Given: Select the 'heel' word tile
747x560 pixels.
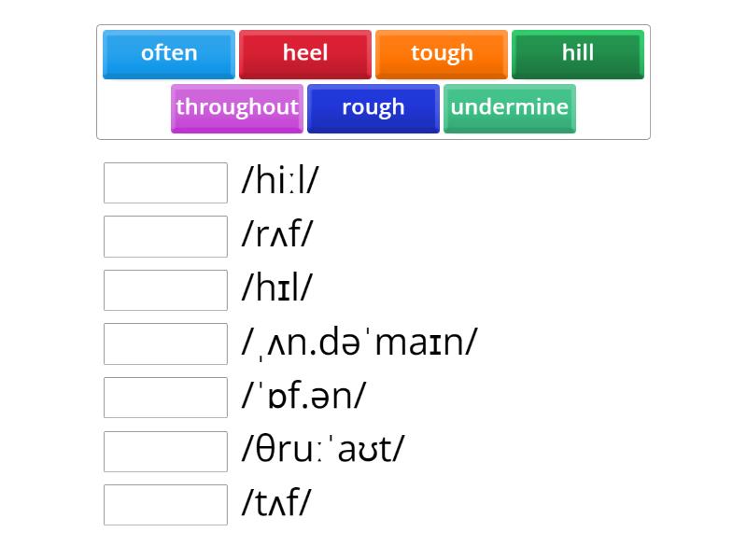Looking at the screenshot, I should (x=304, y=53).
